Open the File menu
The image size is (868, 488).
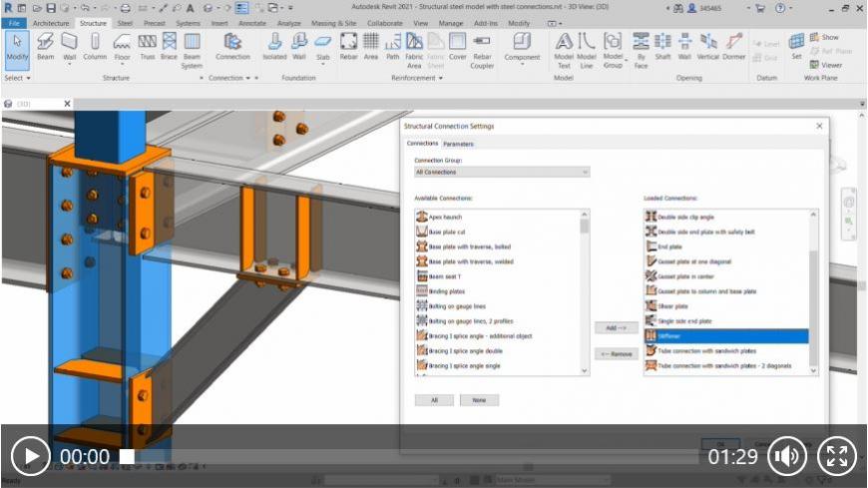[14, 23]
